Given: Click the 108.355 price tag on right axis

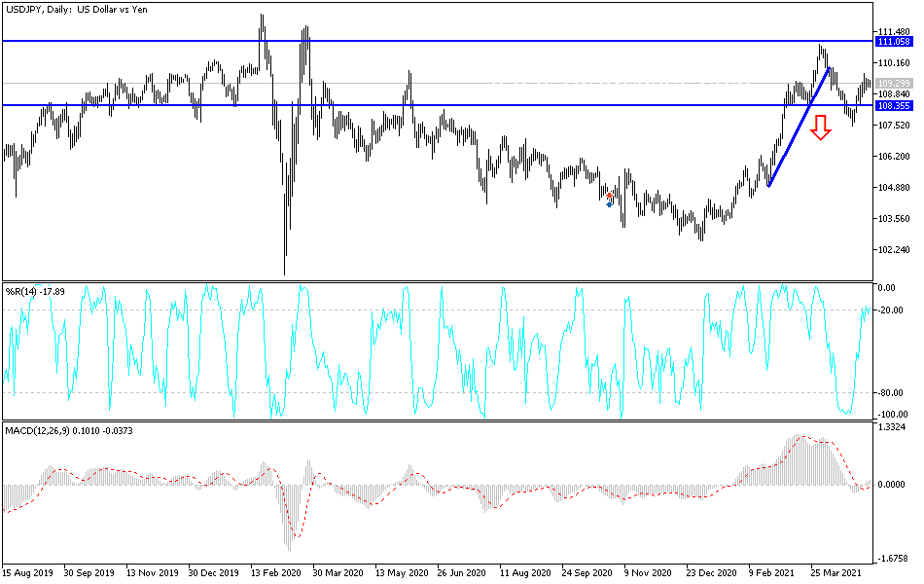Looking at the screenshot, I should point(893,106).
